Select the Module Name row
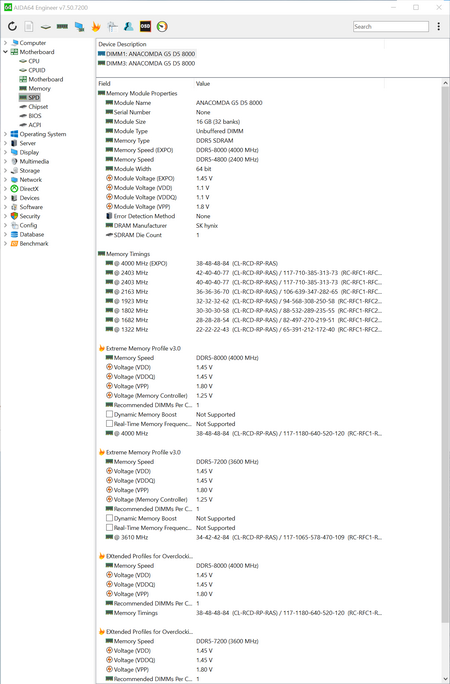Image resolution: width=450 pixels, height=684 pixels. pyautogui.click(x=239, y=103)
